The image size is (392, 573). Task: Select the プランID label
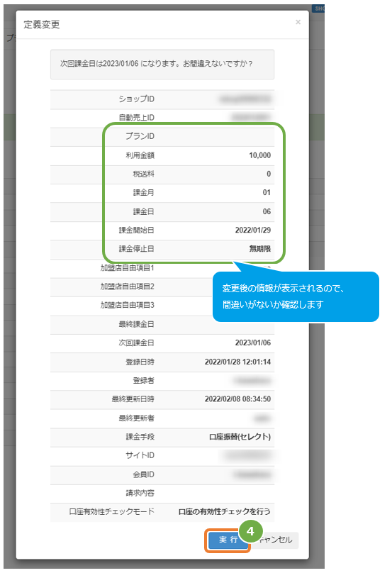click(x=140, y=136)
